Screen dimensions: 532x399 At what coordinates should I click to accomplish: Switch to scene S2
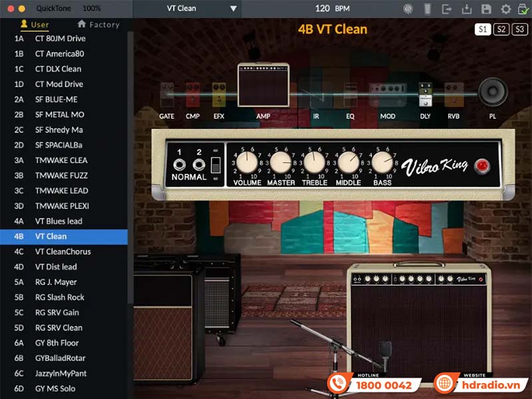pyautogui.click(x=501, y=29)
